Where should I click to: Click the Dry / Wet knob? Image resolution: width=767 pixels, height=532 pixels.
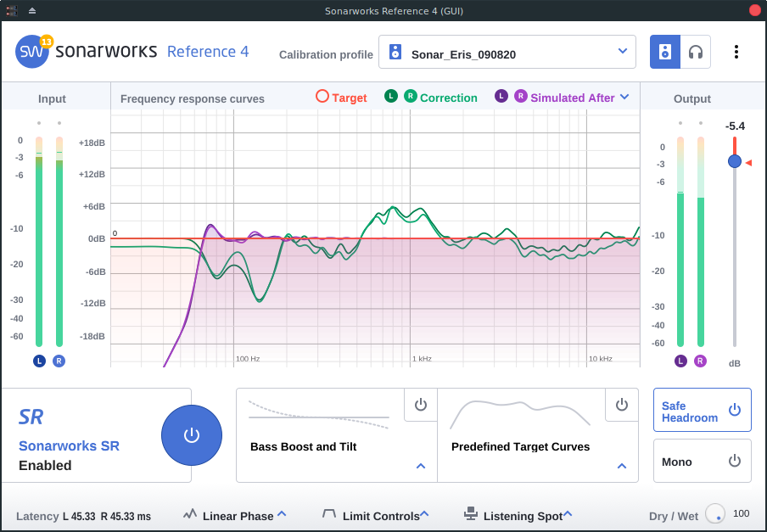[715, 513]
